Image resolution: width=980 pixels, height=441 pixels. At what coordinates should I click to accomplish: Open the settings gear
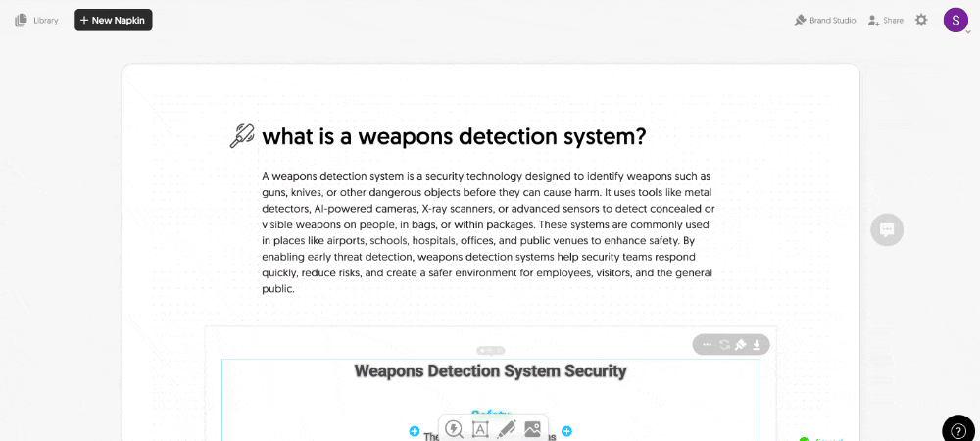click(921, 20)
